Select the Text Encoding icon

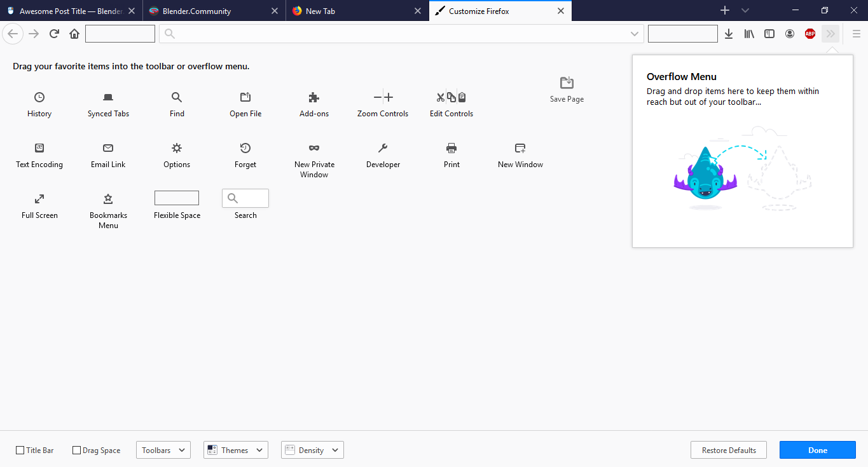[x=39, y=148]
